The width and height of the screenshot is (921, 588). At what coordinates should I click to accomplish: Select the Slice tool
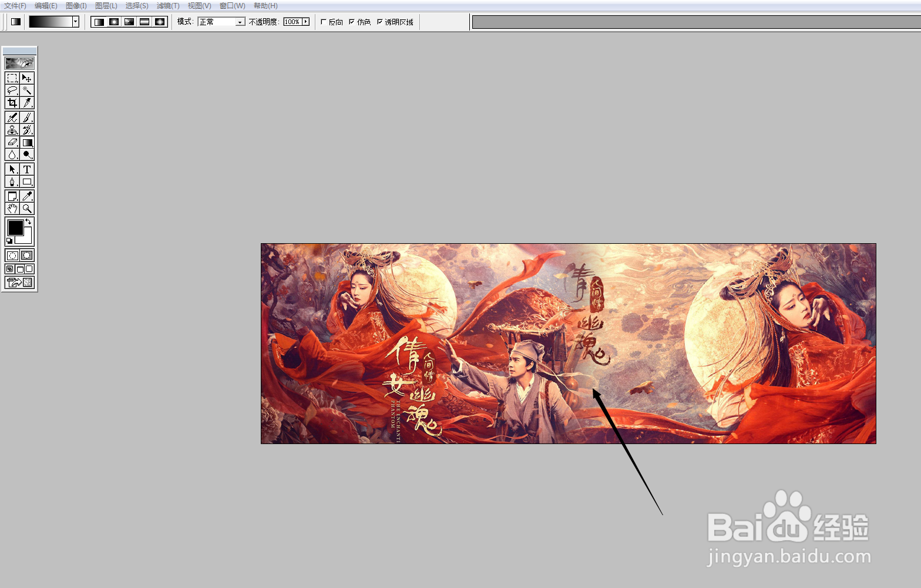click(x=27, y=103)
